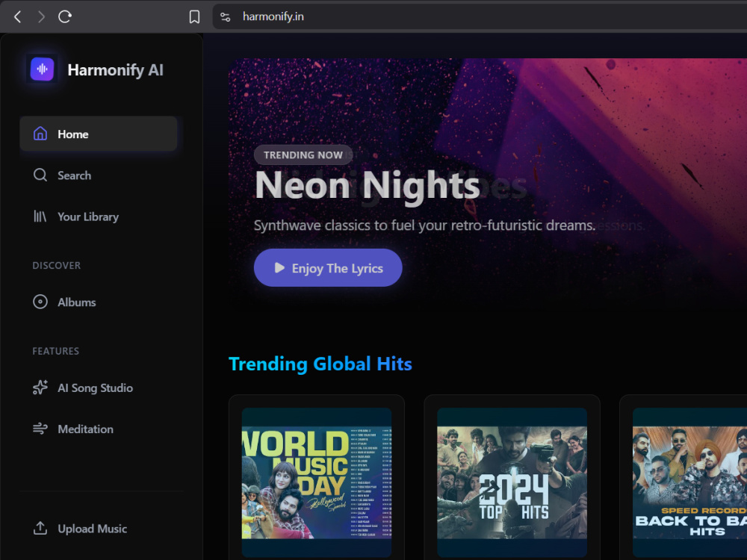This screenshot has height=560, width=747.
Task: Click the Search magnifier icon in sidebar
Action: 40,175
